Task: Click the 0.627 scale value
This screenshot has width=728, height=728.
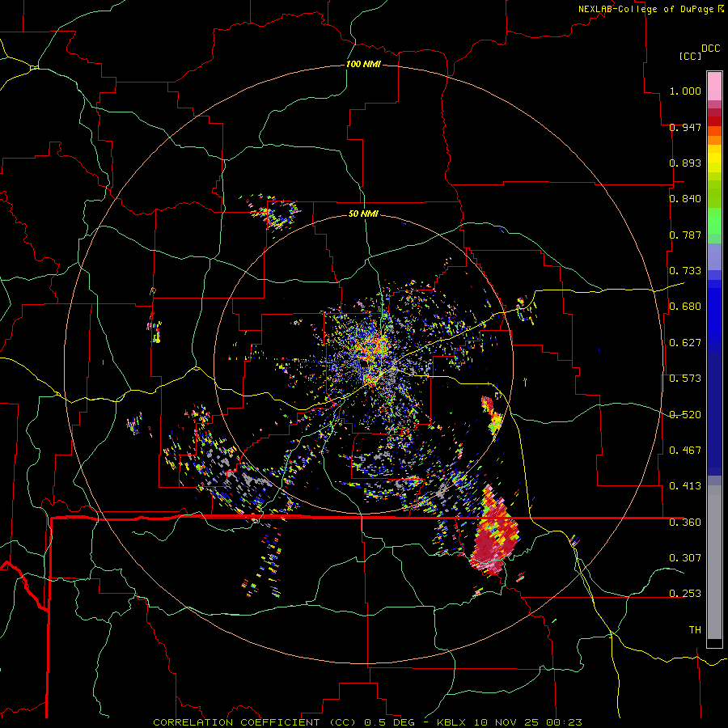Action: click(685, 343)
